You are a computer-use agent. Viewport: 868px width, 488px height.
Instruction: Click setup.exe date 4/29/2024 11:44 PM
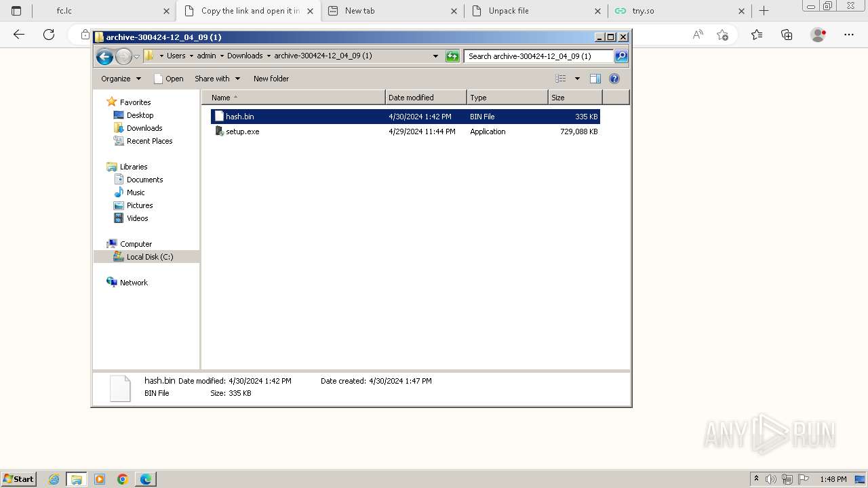pos(422,131)
